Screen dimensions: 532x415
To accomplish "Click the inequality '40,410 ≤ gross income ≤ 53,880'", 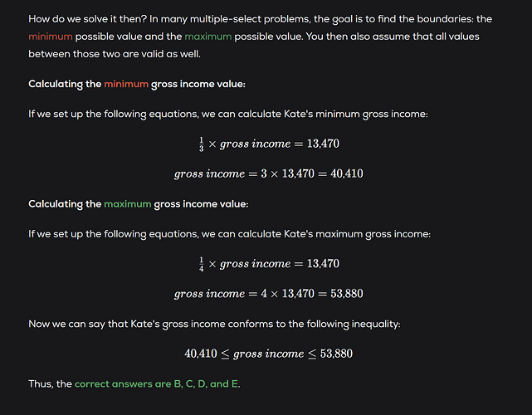I will tap(268, 354).
